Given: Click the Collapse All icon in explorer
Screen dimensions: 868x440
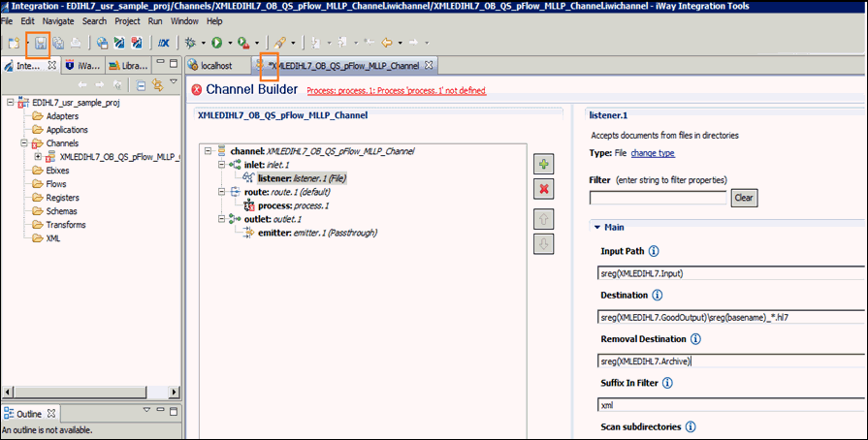Looking at the screenshot, I should (x=141, y=85).
